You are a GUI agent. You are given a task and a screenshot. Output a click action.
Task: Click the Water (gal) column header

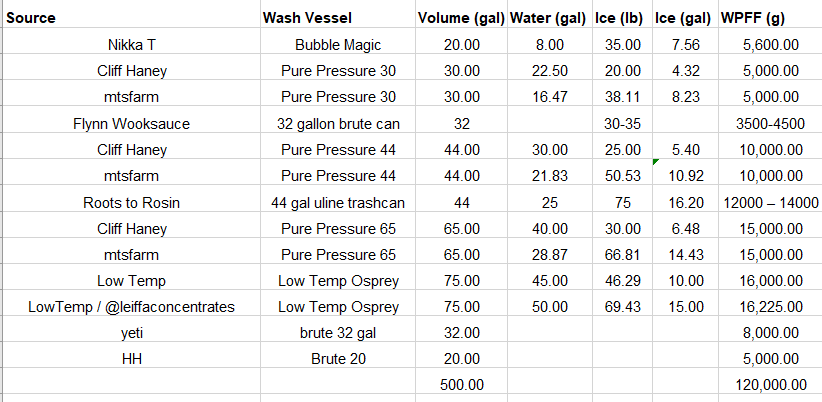pyautogui.click(x=549, y=18)
